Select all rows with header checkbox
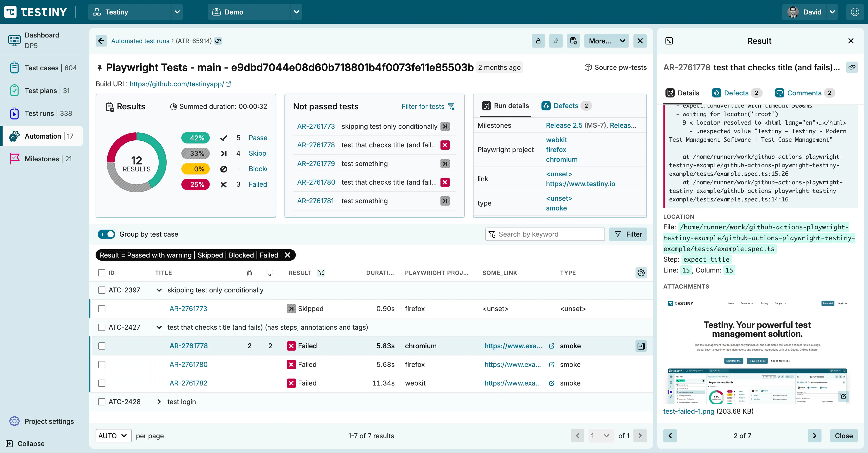The height and width of the screenshot is (453, 868). point(102,273)
